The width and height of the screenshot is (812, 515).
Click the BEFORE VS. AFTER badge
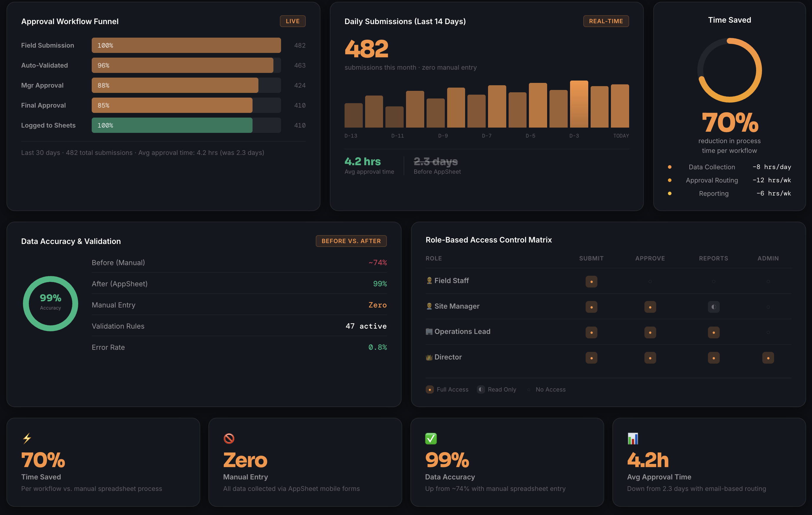(x=351, y=241)
